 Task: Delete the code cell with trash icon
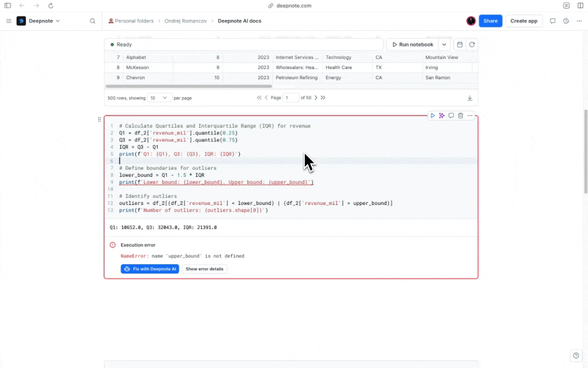pyautogui.click(x=460, y=116)
